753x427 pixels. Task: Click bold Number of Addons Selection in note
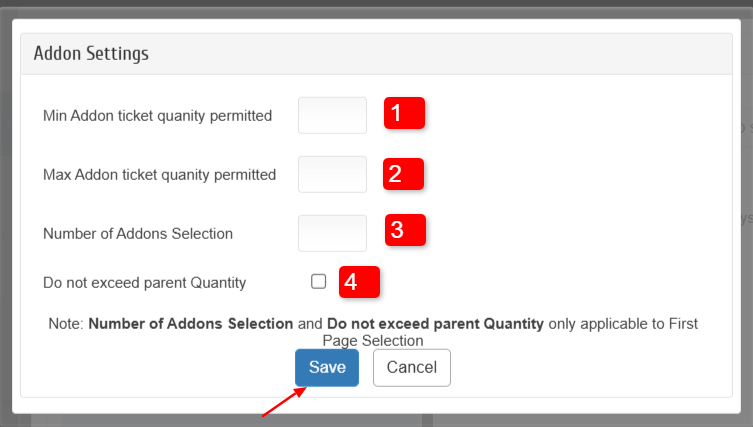190,324
